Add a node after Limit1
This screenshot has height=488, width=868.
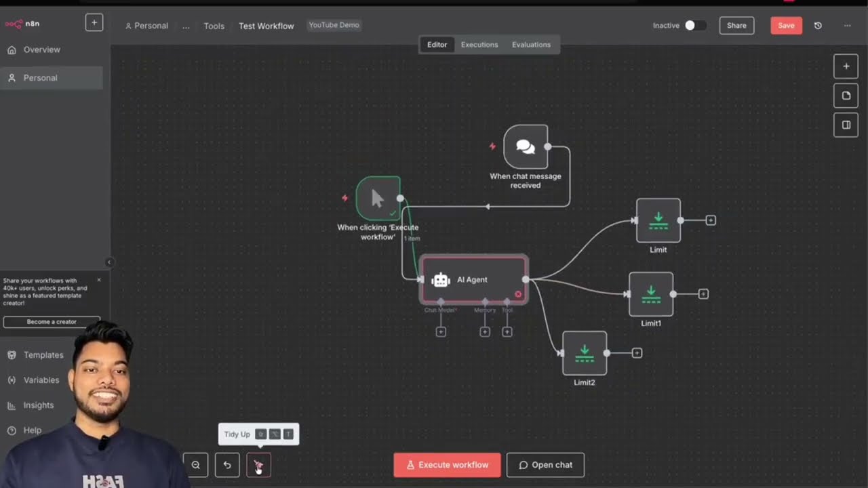tap(703, 294)
